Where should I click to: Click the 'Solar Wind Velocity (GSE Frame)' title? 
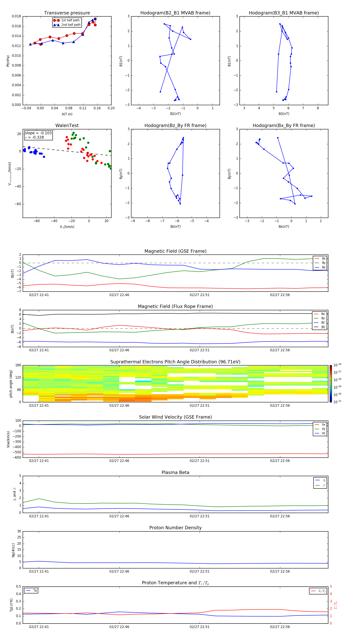click(x=175, y=417)
